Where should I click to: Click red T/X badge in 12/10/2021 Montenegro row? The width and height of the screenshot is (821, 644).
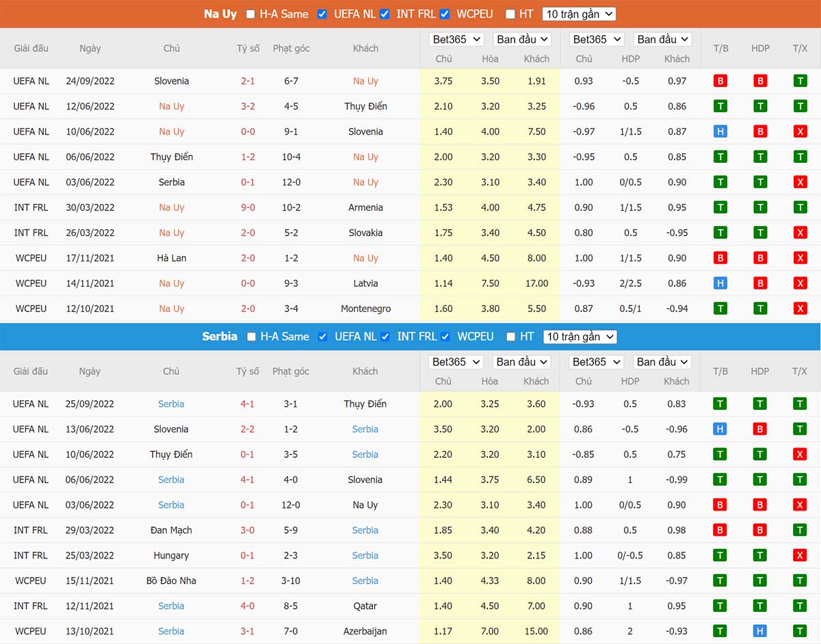pyautogui.click(x=800, y=309)
